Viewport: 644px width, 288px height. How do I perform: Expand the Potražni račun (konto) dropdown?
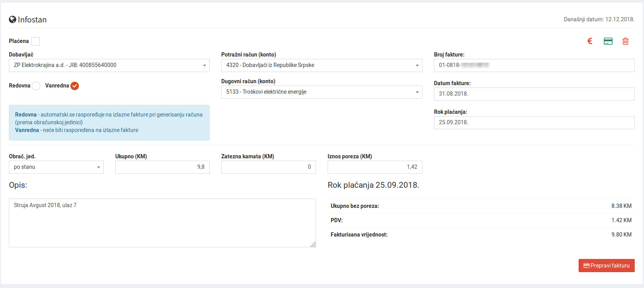[x=321, y=65]
